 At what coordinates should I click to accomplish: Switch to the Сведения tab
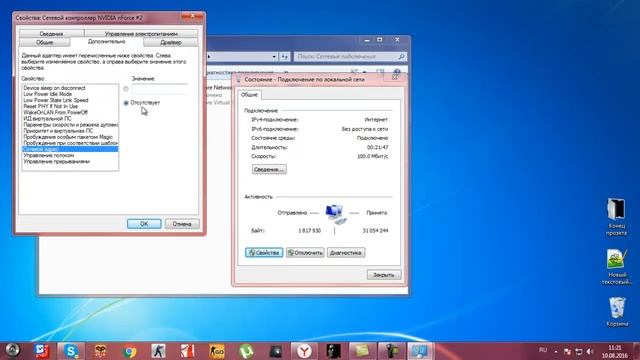pos(51,33)
